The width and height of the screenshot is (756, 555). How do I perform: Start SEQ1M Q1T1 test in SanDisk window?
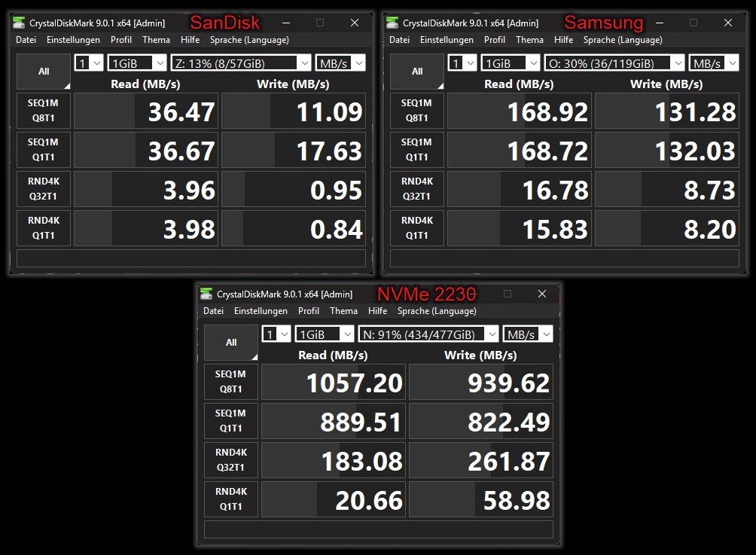44,149
